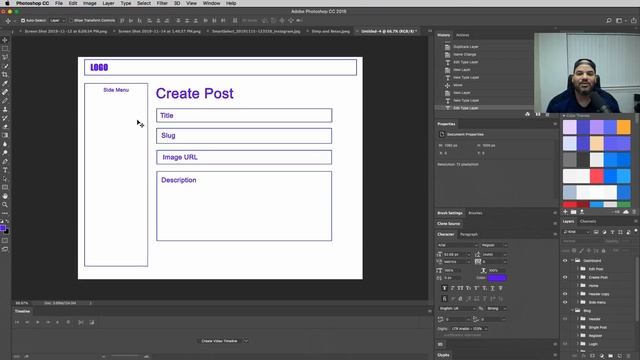640x360 pixels.
Task: Select the Pen tool
Action: [5, 161]
